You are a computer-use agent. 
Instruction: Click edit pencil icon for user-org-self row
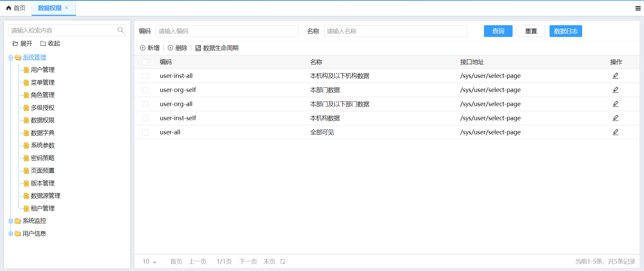pyautogui.click(x=615, y=90)
